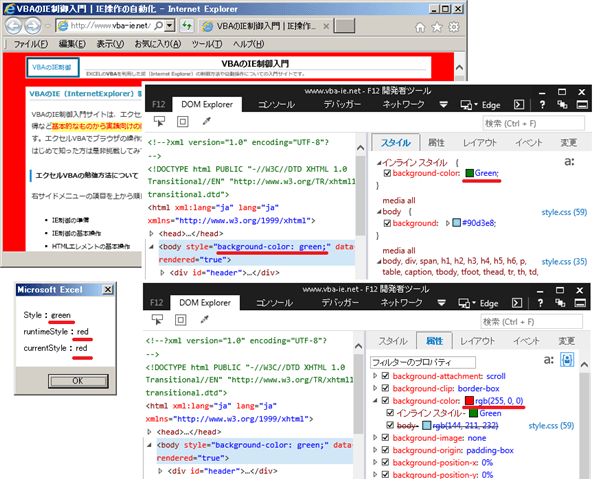
Task: Collapse インライン スタイル rule in upper styles pane
Action: coord(379,163)
